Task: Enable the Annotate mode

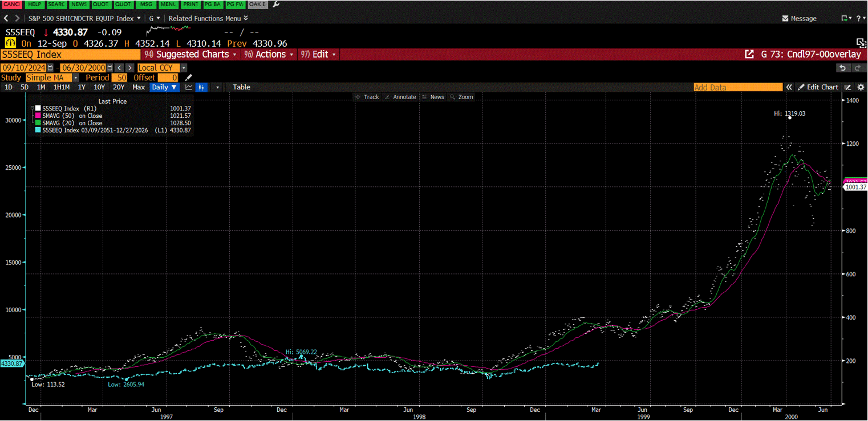Action: click(x=401, y=97)
